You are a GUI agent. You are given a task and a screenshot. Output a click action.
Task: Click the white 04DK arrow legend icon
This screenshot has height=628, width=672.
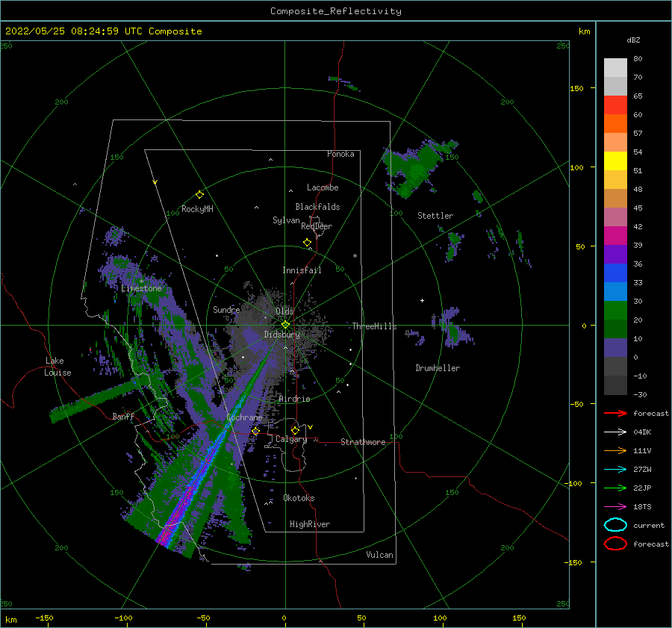615,432
